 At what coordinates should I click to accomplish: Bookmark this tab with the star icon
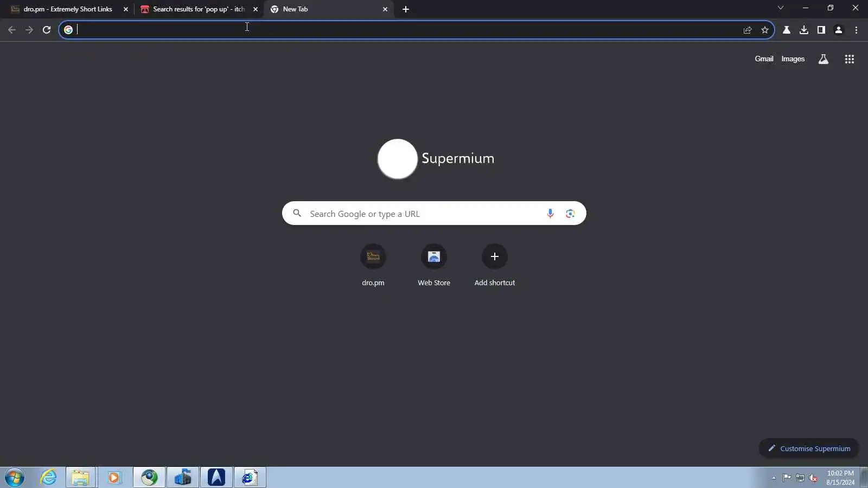pos(765,30)
